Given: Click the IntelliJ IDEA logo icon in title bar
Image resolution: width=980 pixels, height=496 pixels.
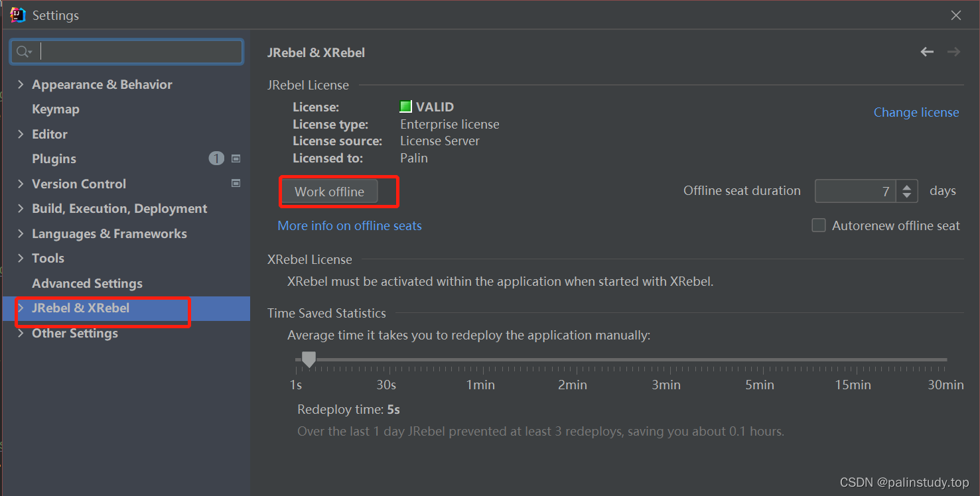Looking at the screenshot, I should 18,15.
